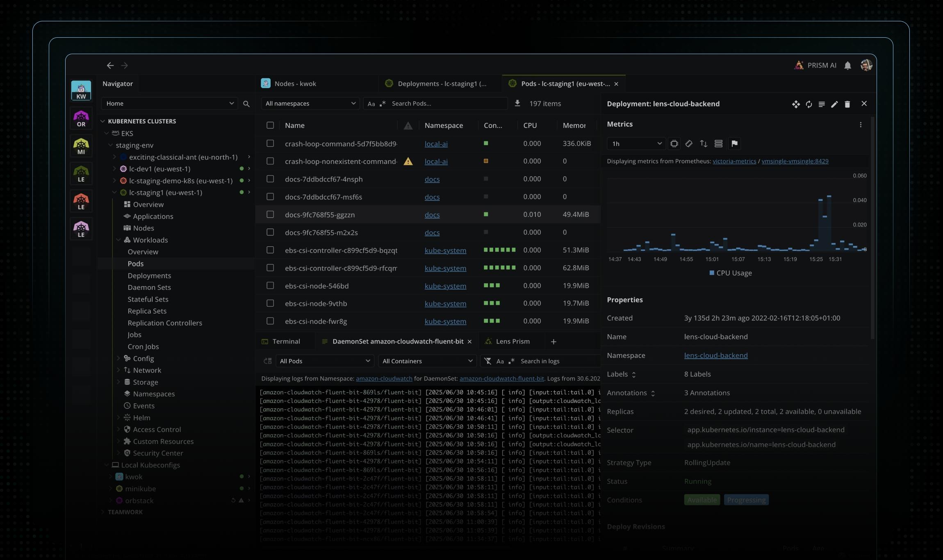Show the CPU metrics chip icon

click(x=674, y=143)
